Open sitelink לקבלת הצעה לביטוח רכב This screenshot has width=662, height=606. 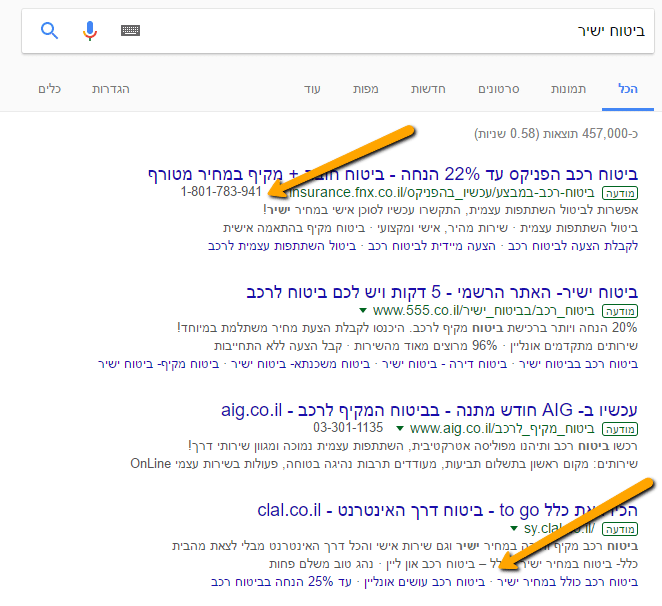tap(573, 246)
